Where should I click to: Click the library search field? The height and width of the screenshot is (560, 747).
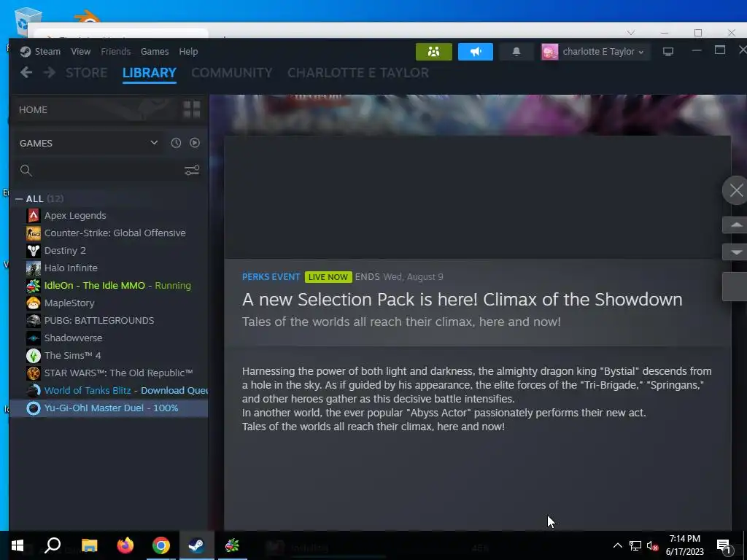[x=109, y=171]
